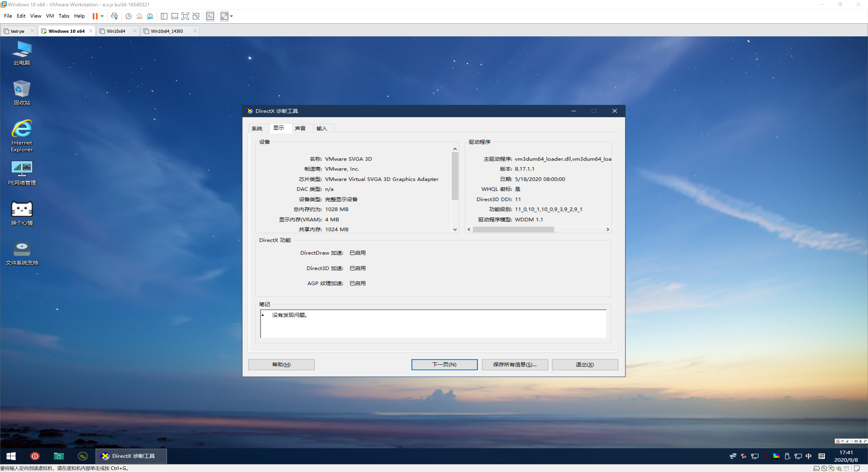Click the device panel vertical scrollbar thumb
868x472 pixels.
[x=455, y=176]
